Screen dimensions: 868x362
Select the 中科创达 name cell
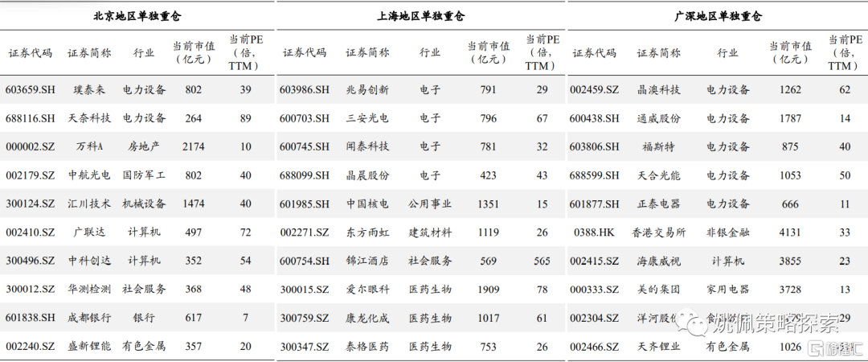(88, 261)
